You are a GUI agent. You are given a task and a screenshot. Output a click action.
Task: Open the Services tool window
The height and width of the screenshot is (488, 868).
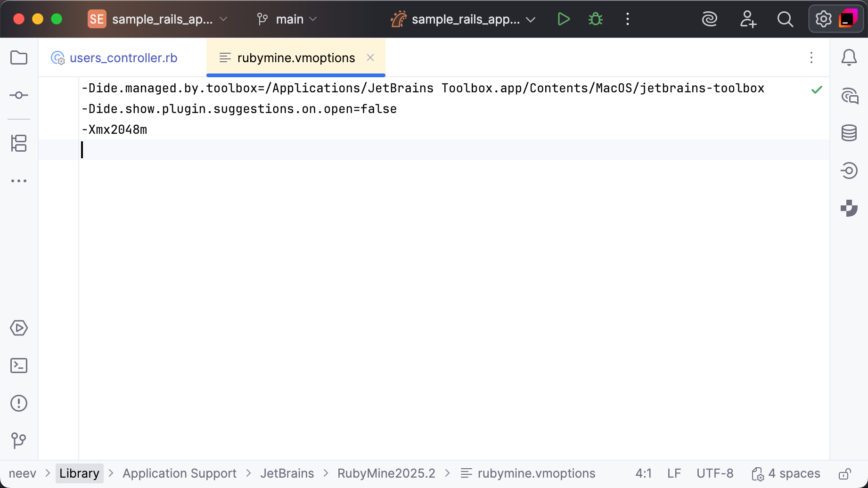(19, 328)
